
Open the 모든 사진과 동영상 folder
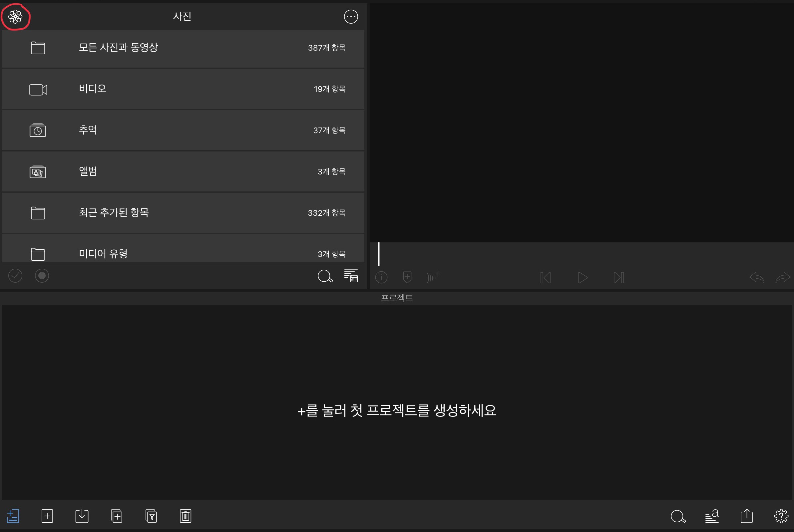pos(183,48)
